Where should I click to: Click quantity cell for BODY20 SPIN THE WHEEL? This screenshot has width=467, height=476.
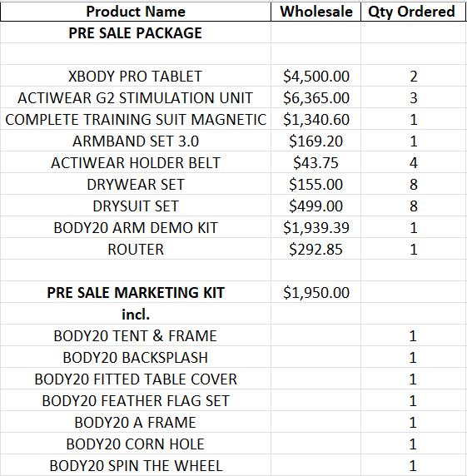413,465
